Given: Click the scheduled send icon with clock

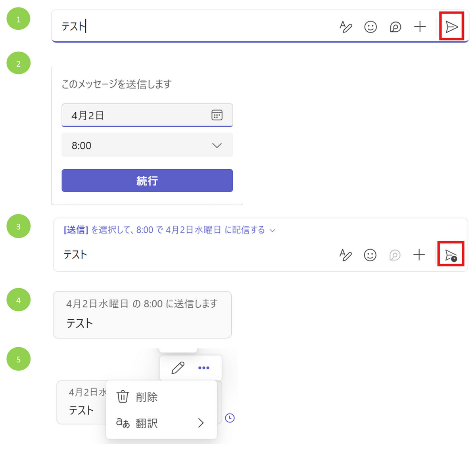Looking at the screenshot, I should click(x=451, y=255).
